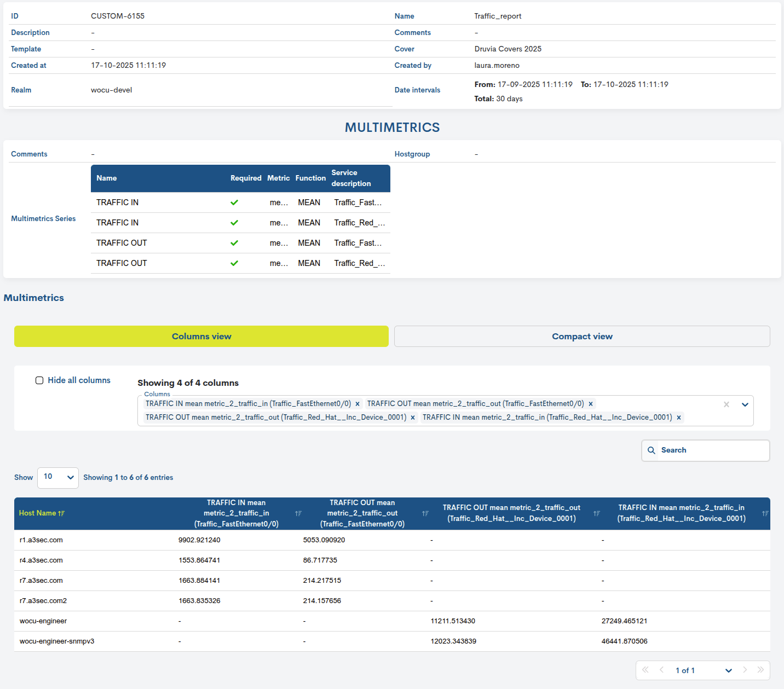Screen dimensions: 784x689
Task: Jump to the last page
Action: tap(760, 670)
